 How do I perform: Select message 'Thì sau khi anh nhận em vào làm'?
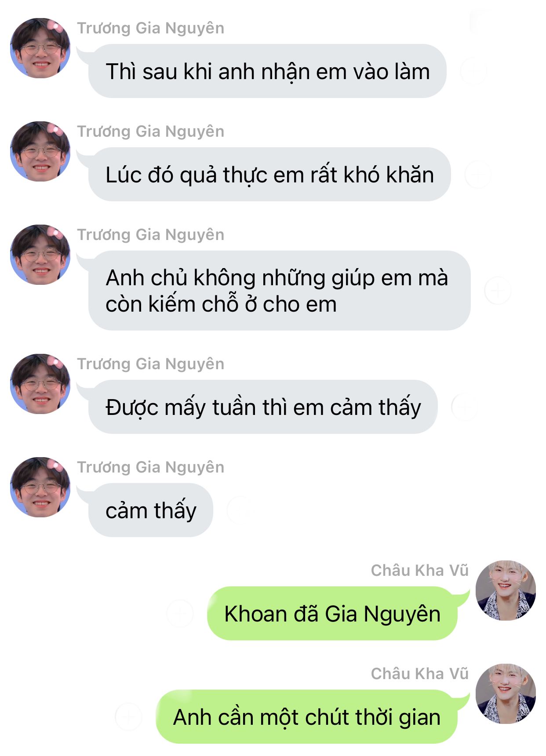click(x=267, y=71)
